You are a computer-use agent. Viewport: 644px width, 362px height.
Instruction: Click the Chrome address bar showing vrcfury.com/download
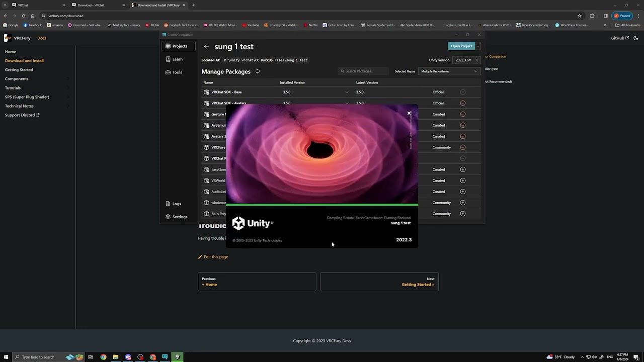click(x=309, y=16)
